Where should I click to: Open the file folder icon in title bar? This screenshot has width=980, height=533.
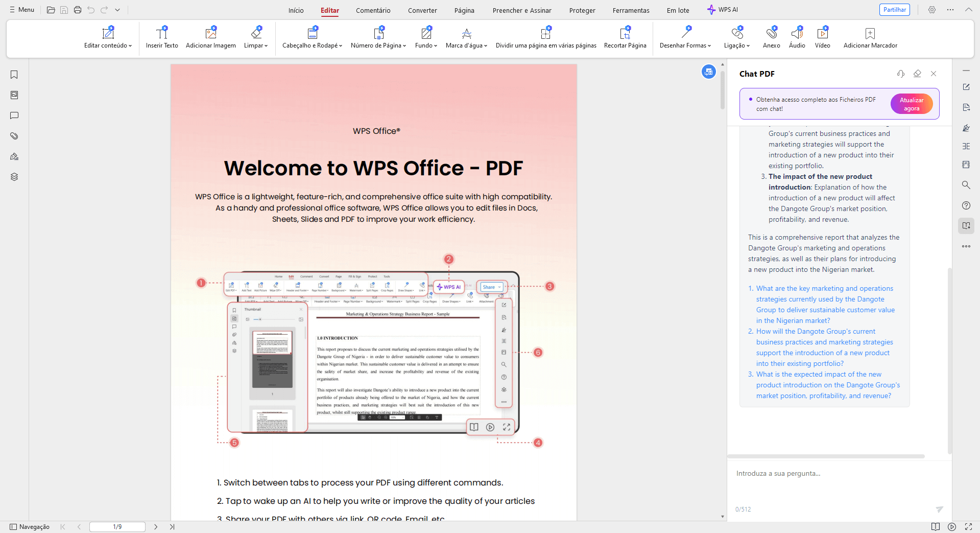(x=51, y=10)
